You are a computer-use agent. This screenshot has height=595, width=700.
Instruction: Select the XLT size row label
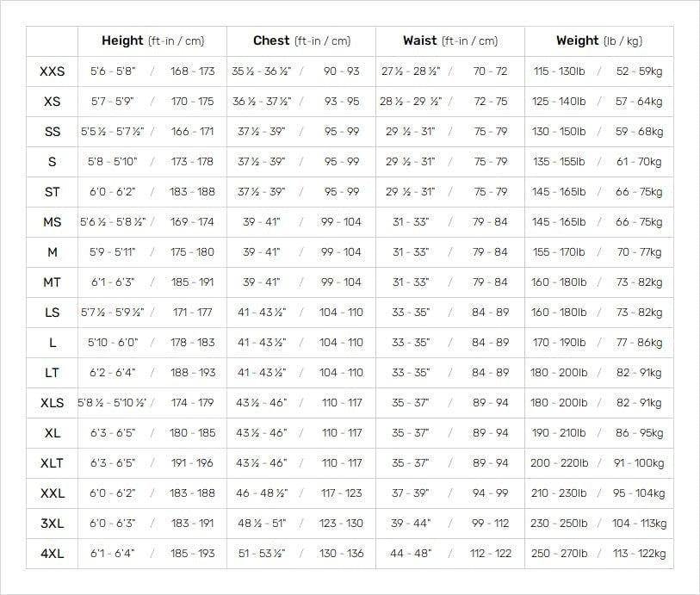click(x=53, y=463)
